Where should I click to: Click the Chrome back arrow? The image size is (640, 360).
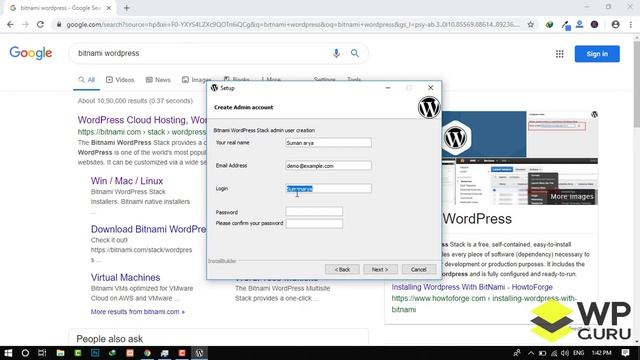10,24
